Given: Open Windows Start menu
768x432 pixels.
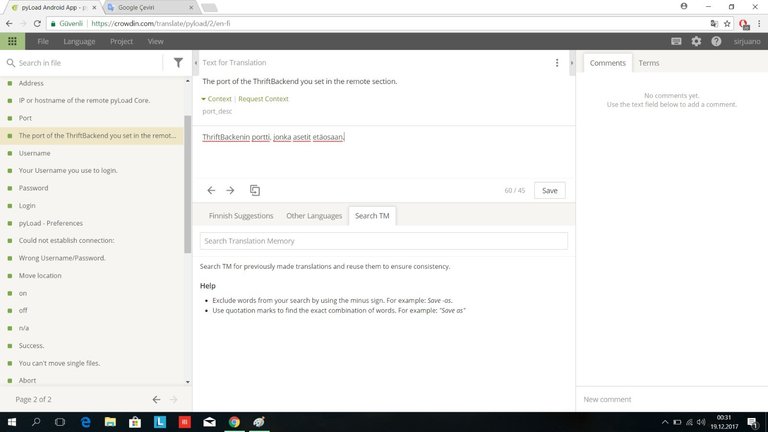Looking at the screenshot, I should pyautogui.click(x=12, y=422).
